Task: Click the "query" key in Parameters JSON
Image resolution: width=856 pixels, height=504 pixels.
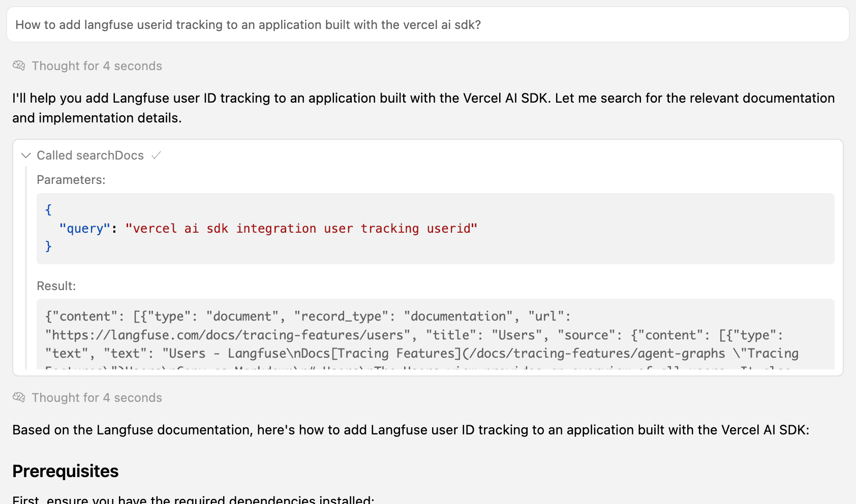Action: point(84,229)
